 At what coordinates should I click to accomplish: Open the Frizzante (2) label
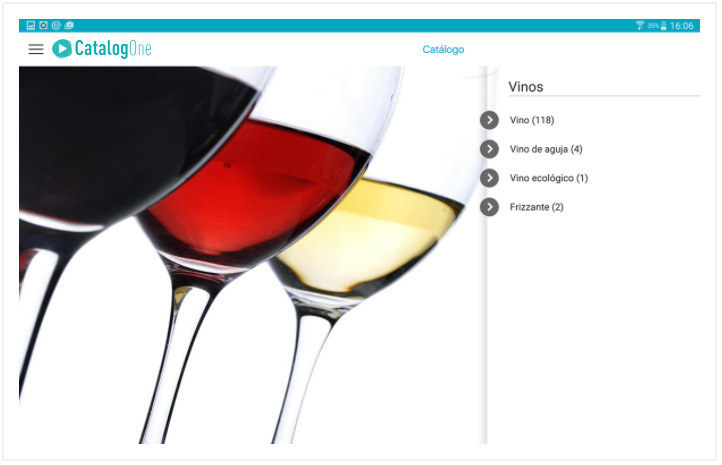point(536,207)
